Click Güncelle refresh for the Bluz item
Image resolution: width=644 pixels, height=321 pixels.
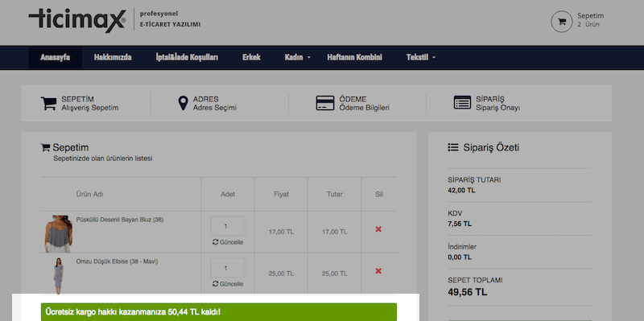click(228, 242)
